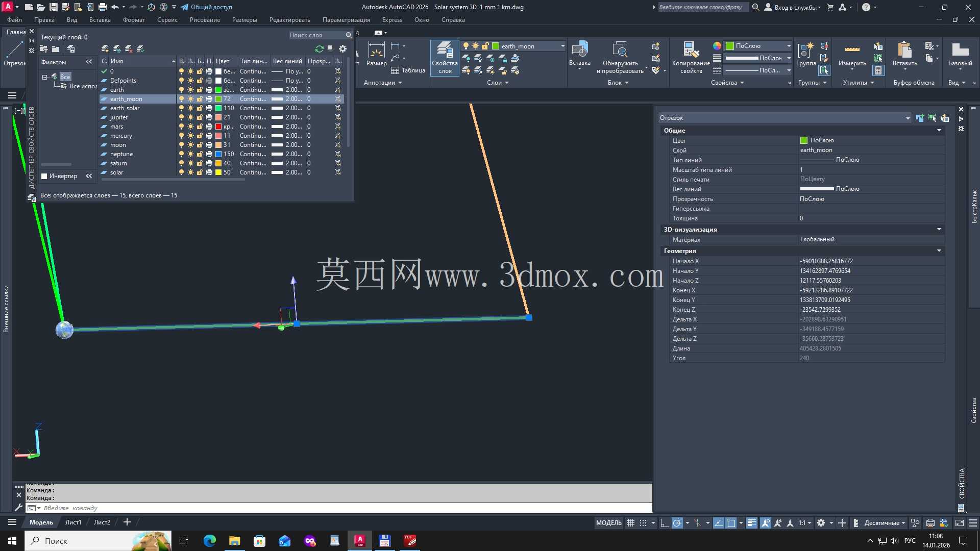This screenshot has width=980, height=551.
Task: Toggle Polar tracking in status bar
Action: click(x=677, y=523)
